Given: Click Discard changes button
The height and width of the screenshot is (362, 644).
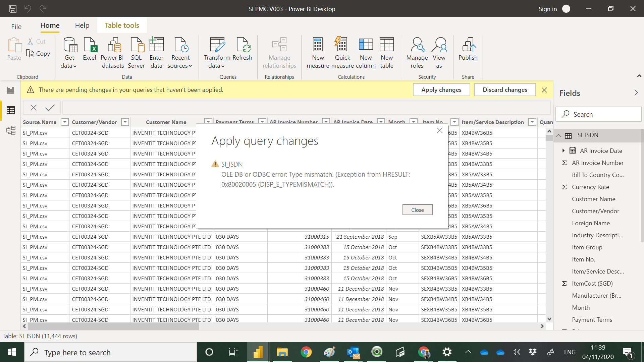Looking at the screenshot, I should (x=505, y=89).
